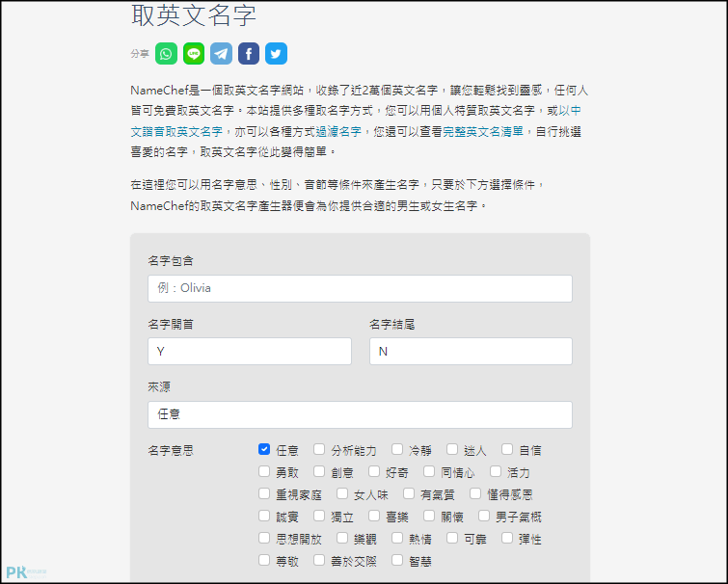Check the 有氣質 checkbox
The width and height of the screenshot is (728, 584).
point(409,493)
